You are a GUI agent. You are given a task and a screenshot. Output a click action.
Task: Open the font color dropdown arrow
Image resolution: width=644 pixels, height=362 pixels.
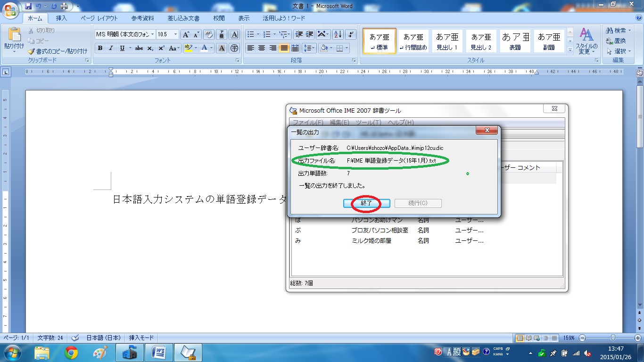(x=212, y=48)
